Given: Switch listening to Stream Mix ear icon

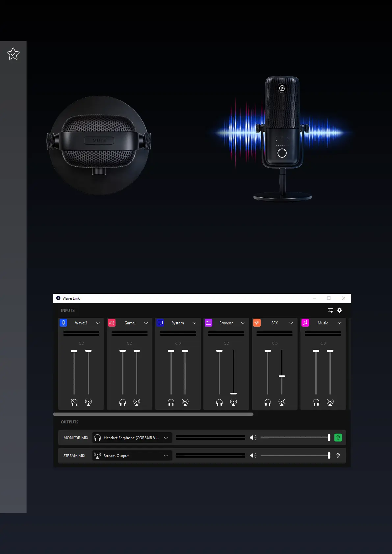Looking at the screenshot, I should 338,456.
